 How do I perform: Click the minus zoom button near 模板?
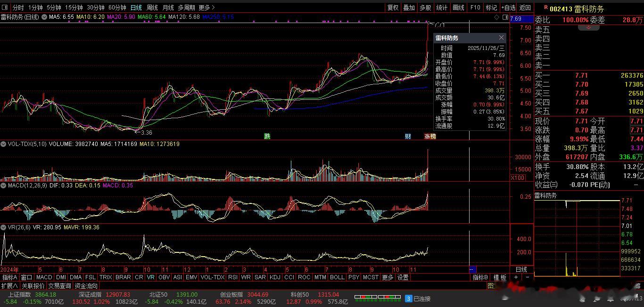tap(527, 277)
